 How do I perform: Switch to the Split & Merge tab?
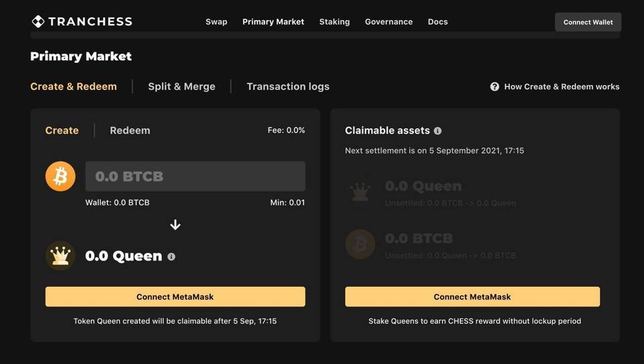[x=182, y=87]
